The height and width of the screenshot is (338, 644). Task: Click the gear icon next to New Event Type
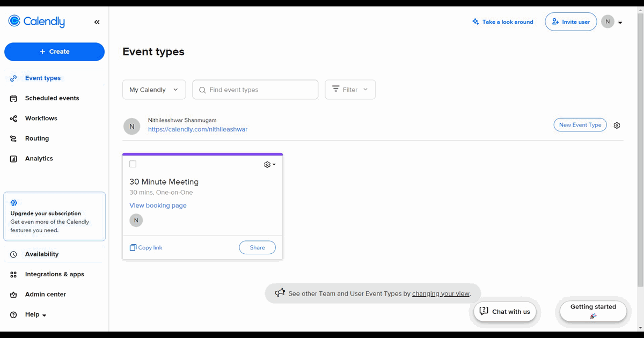[617, 126]
